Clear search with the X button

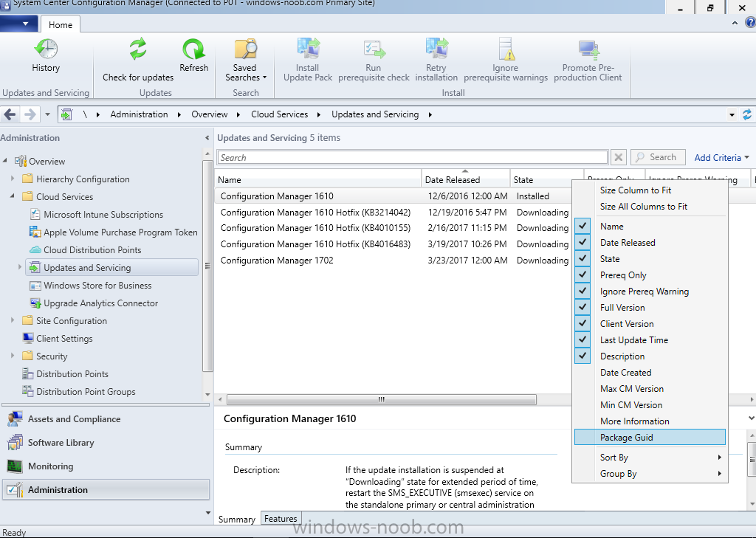[x=618, y=158]
